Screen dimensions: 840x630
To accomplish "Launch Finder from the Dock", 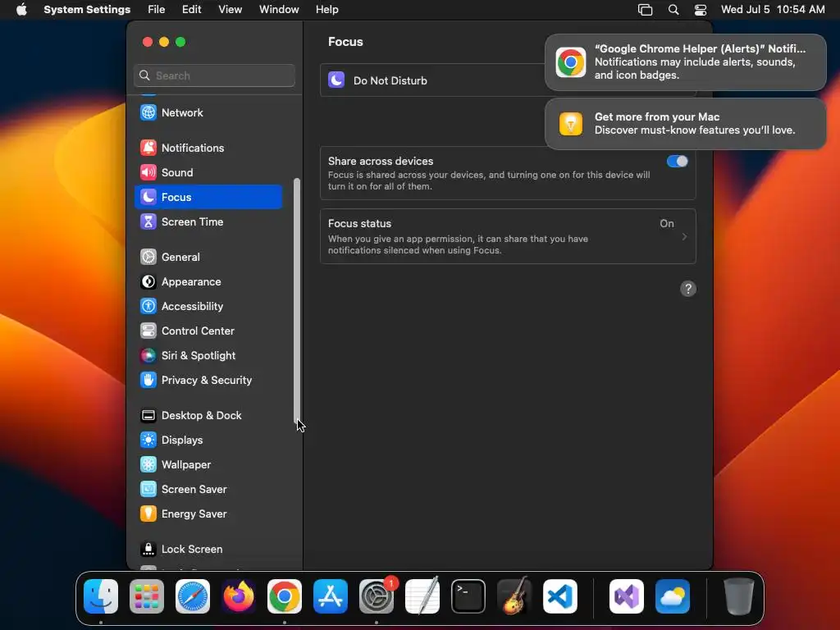I will pyautogui.click(x=101, y=596).
